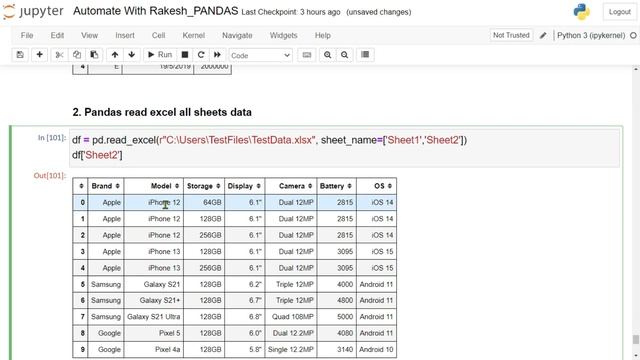Sort by Battery column header
The height and width of the screenshot is (360, 640).
click(x=336, y=186)
